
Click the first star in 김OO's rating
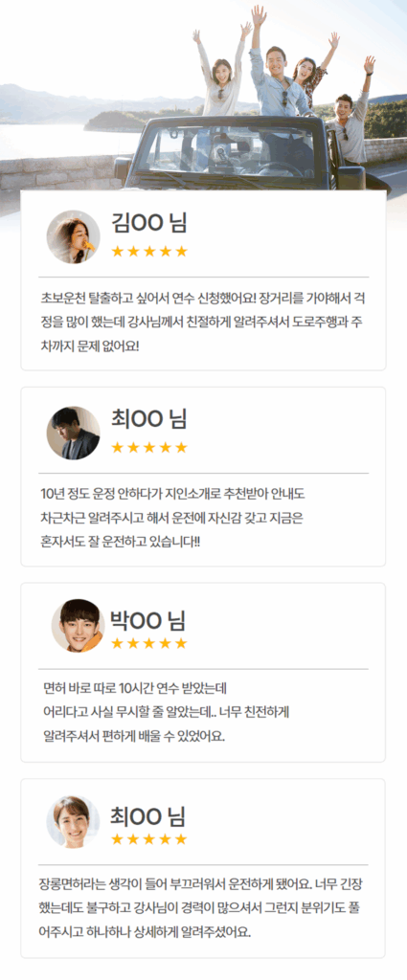click(x=117, y=252)
